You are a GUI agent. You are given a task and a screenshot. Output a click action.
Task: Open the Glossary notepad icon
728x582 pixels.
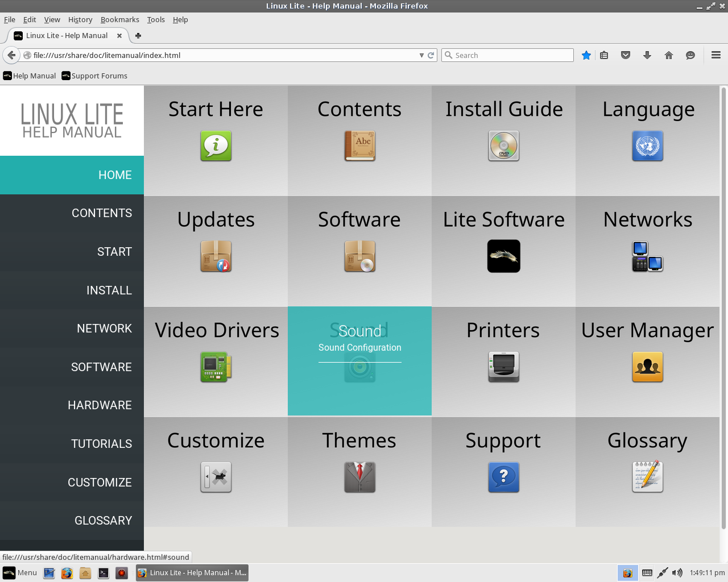click(647, 477)
